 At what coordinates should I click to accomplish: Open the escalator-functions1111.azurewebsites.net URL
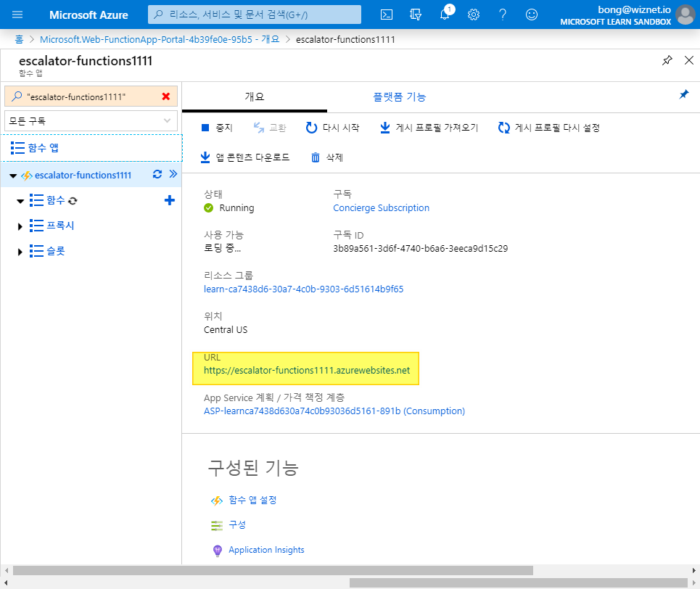(307, 370)
